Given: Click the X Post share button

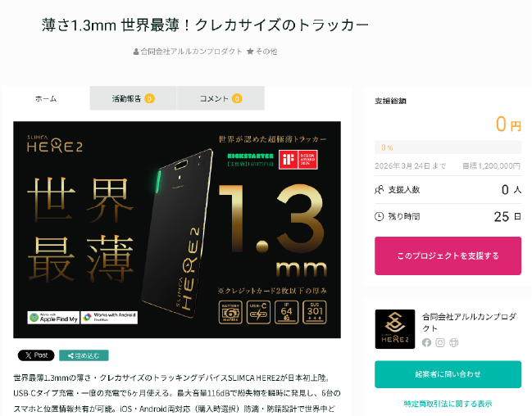Looking at the screenshot, I should (x=36, y=355).
